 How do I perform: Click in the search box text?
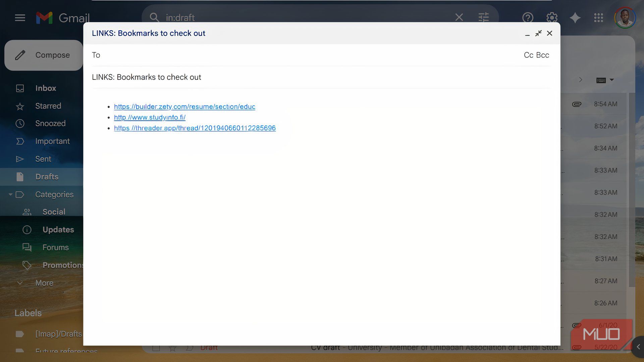pos(180,17)
